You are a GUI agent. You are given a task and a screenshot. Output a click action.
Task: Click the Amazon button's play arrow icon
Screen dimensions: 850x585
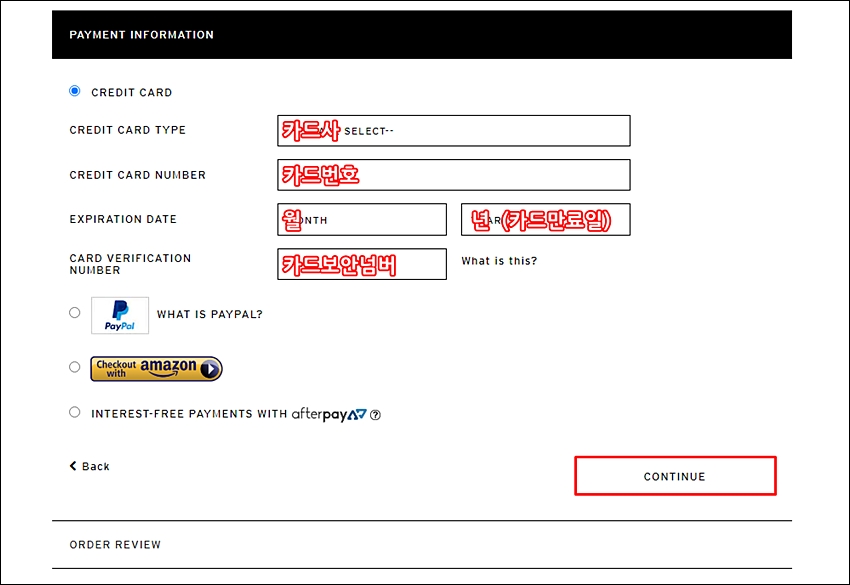point(210,370)
